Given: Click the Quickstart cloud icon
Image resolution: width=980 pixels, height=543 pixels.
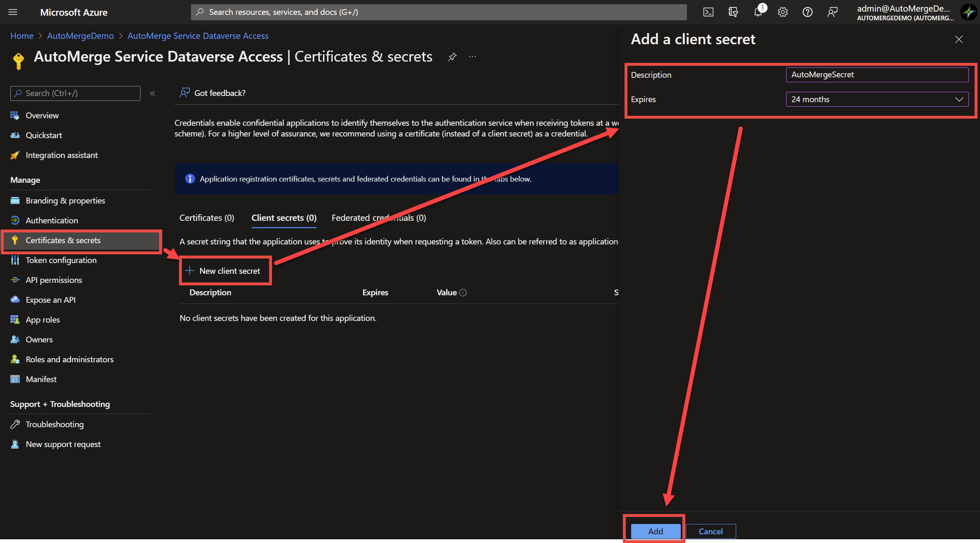Looking at the screenshot, I should [15, 135].
